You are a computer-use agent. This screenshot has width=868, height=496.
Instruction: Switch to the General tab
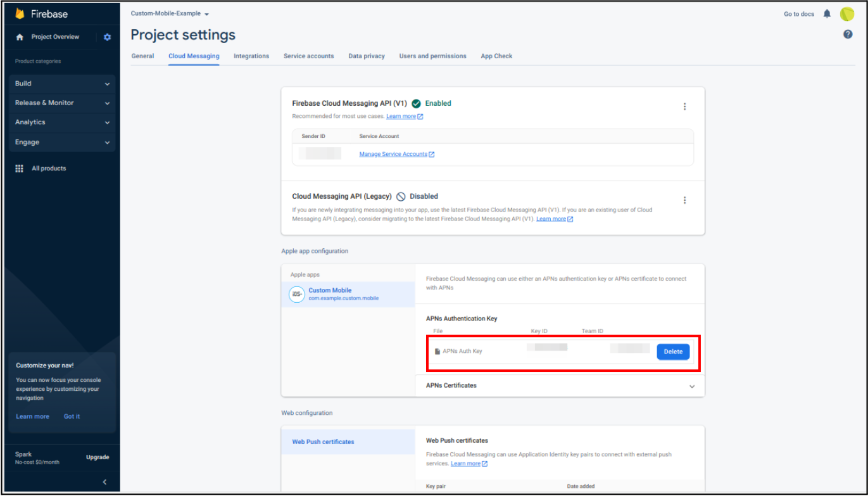tap(142, 56)
